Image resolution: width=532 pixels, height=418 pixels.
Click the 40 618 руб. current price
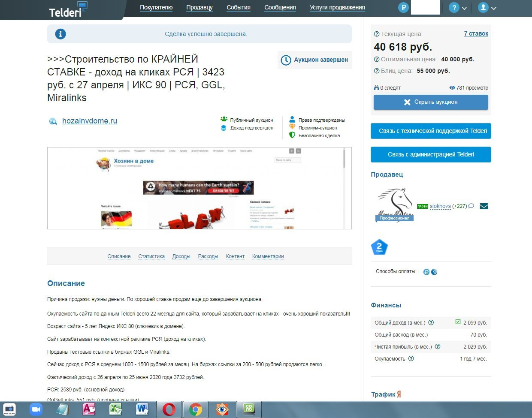(403, 47)
